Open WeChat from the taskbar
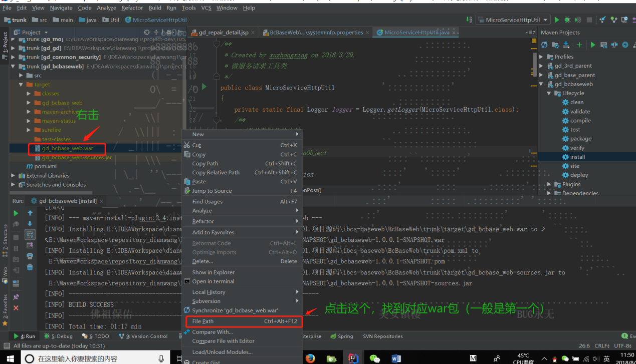Image resolution: width=636 pixels, height=364 pixels. 374,358
